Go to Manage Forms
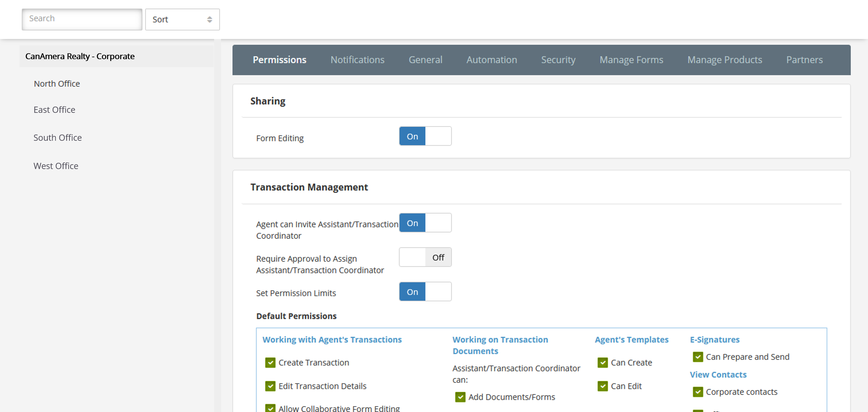This screenshot has width=868, height=412. point(631,60)
